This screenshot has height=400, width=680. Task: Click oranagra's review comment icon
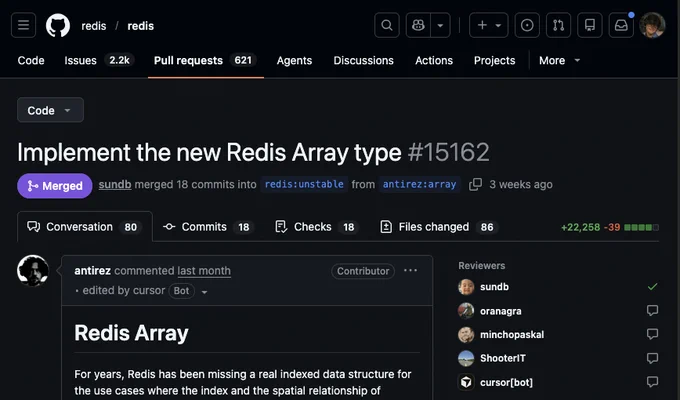(652, 310)
